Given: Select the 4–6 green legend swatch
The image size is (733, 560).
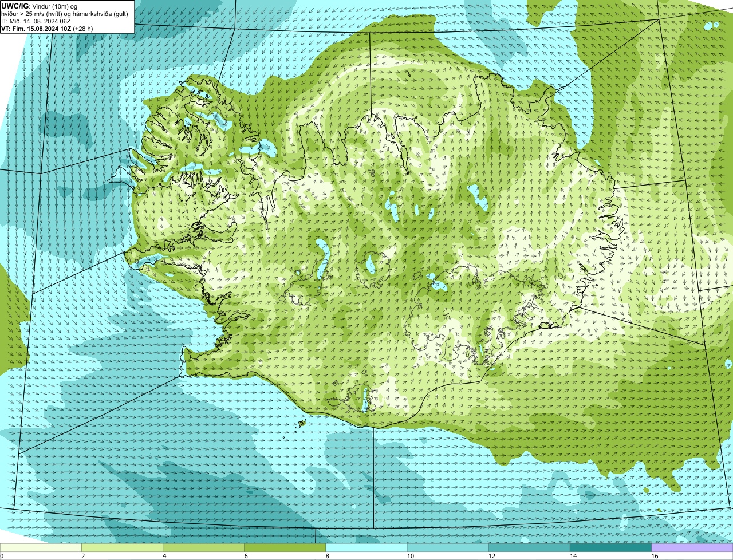Looking at the screenshot, I should (204, 548).
